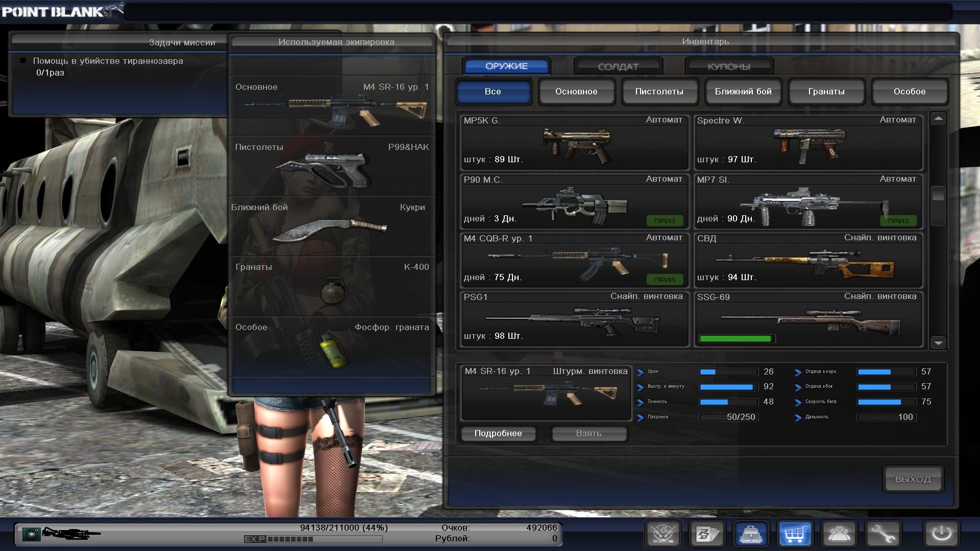Click the equipped K-400 grenade slot
The width and height of the screenshot is (980, 551).
click(332, 286)
